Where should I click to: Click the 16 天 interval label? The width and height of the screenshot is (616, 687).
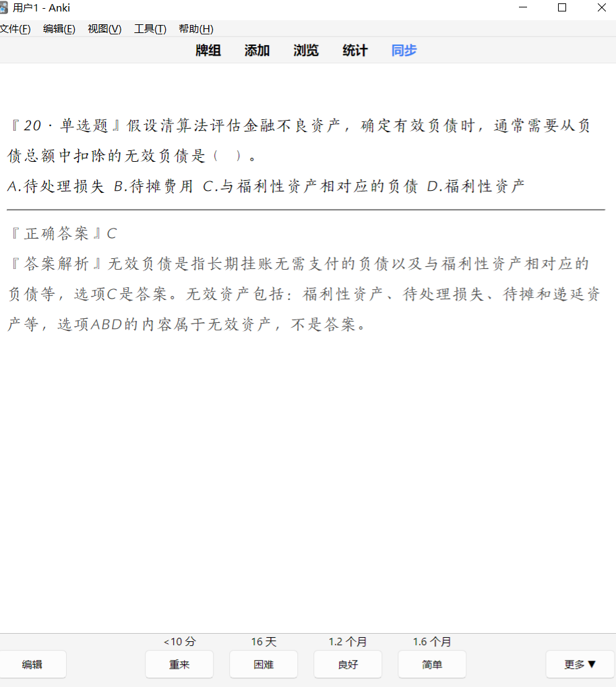pos(264,641)
